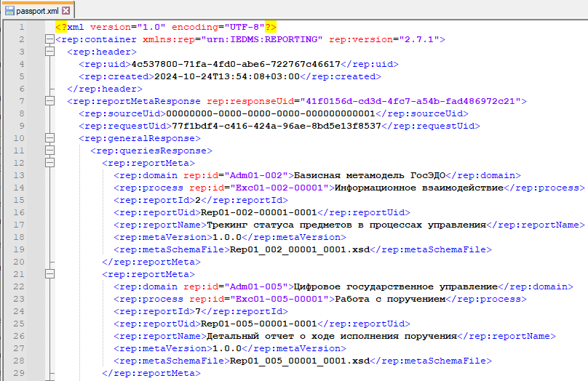The width and height of the screenshot is (588, 381).
Task: Collapse the rep:reportMeta fold on line 12
Action: tap(49, 163)
